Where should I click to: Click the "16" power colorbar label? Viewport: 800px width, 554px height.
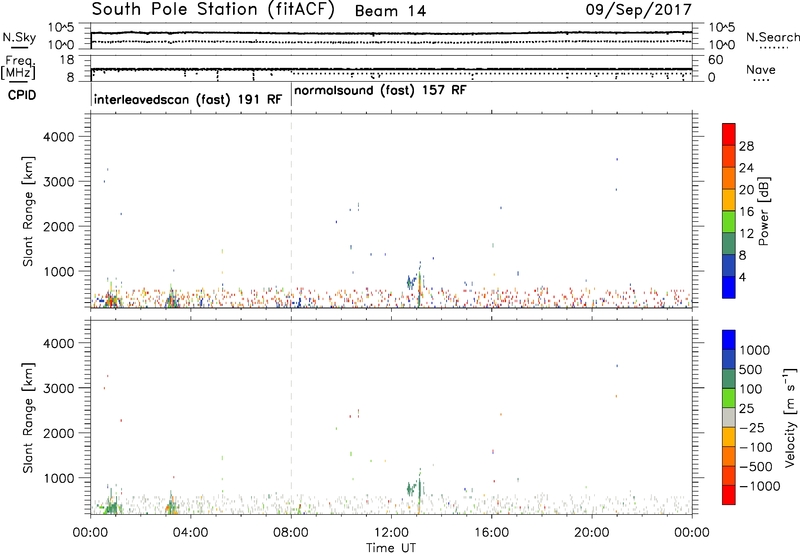tap(746, 212)
